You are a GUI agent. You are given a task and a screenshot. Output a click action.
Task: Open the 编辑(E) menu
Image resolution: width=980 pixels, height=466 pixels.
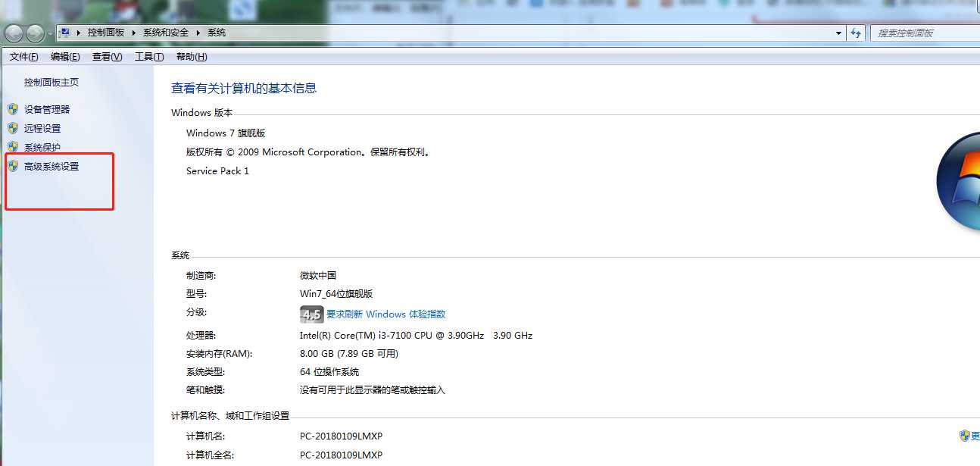tap(65, 57)
